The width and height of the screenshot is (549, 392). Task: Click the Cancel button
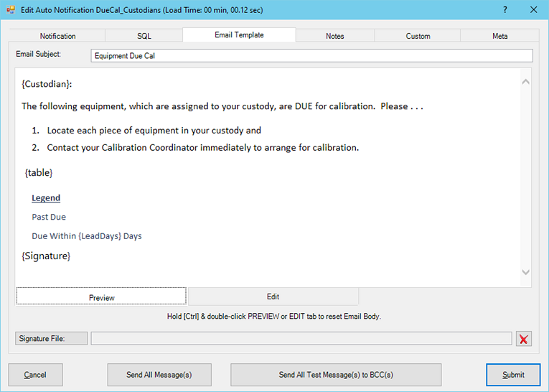pyautogui.click(x=35, y=375)
